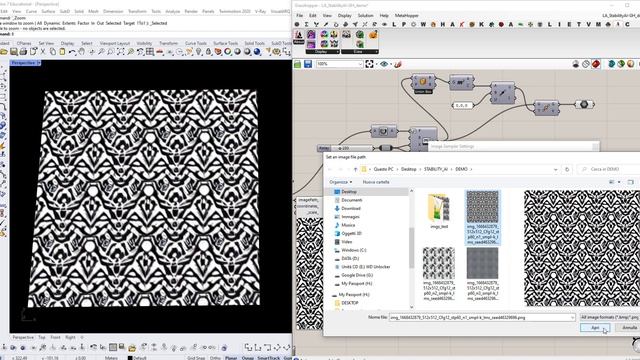This screenshot has height=360, width=640.
Task: Click the Zoom Extents icon in Rhino toolbar
Action: pyautogui.click(x=120, y=52)
